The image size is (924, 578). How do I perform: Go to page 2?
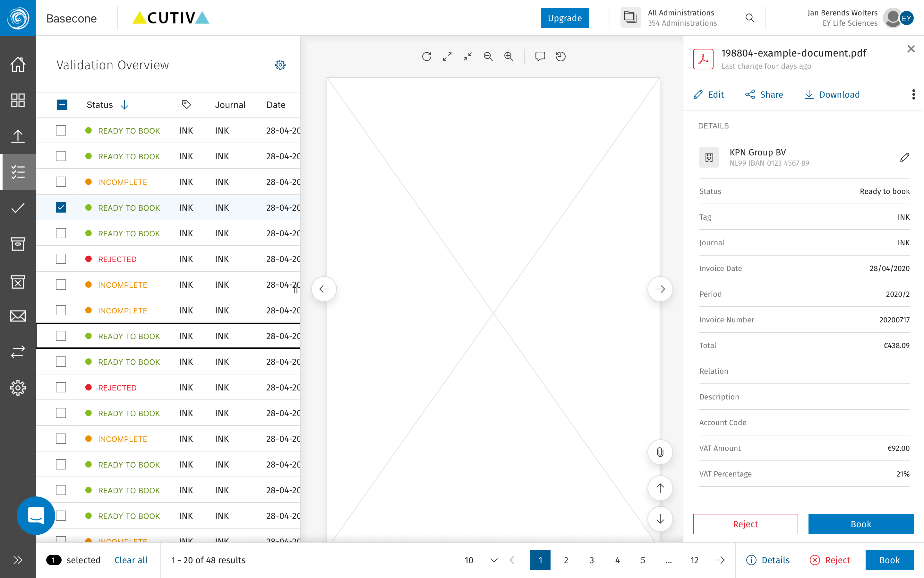click(x=566, y=560)
